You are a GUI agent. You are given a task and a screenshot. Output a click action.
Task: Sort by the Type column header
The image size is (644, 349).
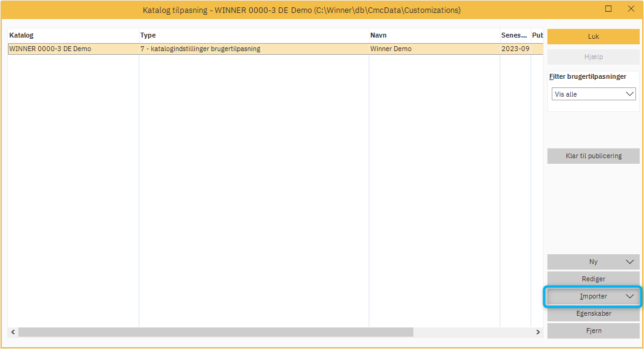pos(253,35)
